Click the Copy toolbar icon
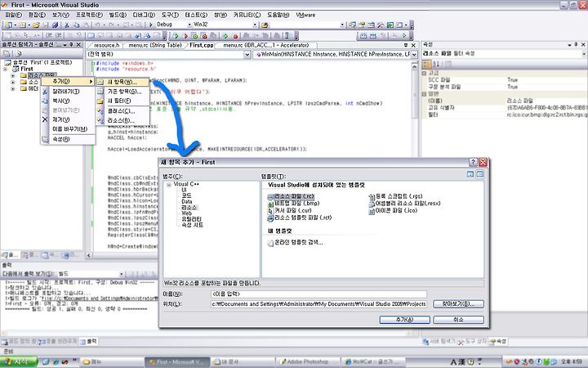588x368 pixels. coord(76,25)
